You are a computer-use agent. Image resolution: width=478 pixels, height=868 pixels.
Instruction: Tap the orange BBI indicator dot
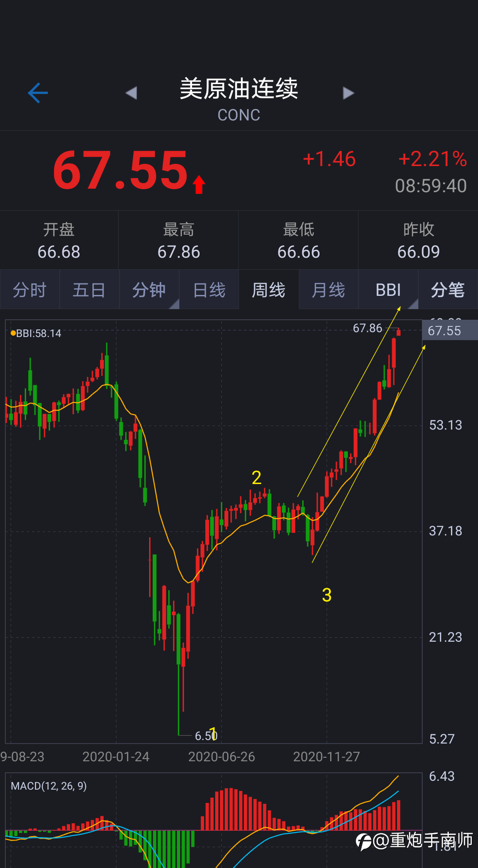13,333
